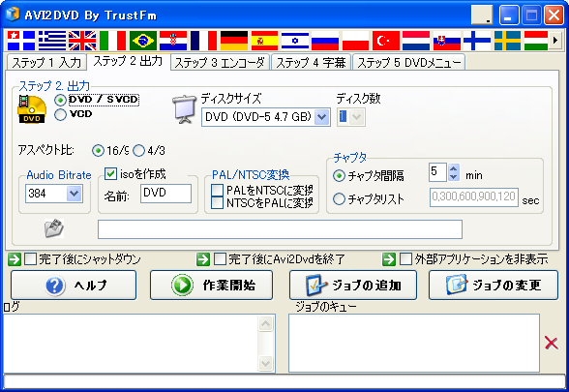Switch to ステップ 1 入力 tab

[x=46, y=62]
